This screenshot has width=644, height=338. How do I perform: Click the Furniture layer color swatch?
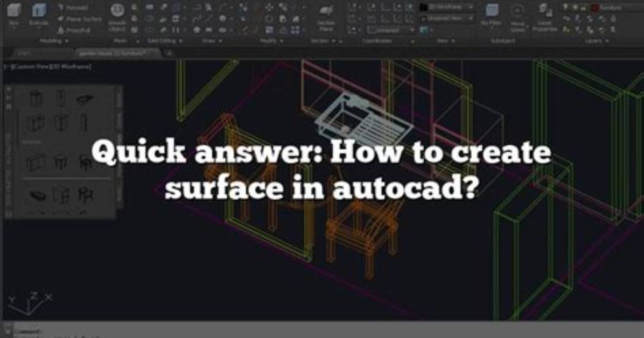[x=594, y=8]
